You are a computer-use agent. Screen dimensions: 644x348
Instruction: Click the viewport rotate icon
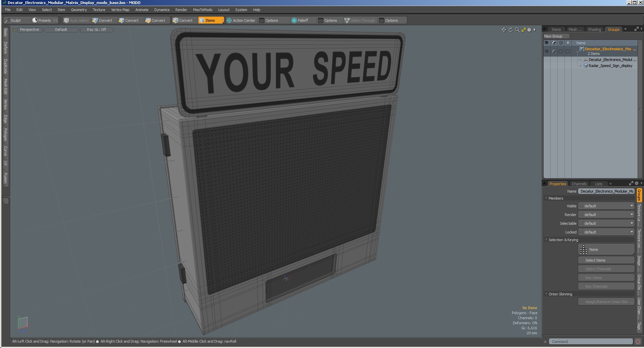point(510,30)
